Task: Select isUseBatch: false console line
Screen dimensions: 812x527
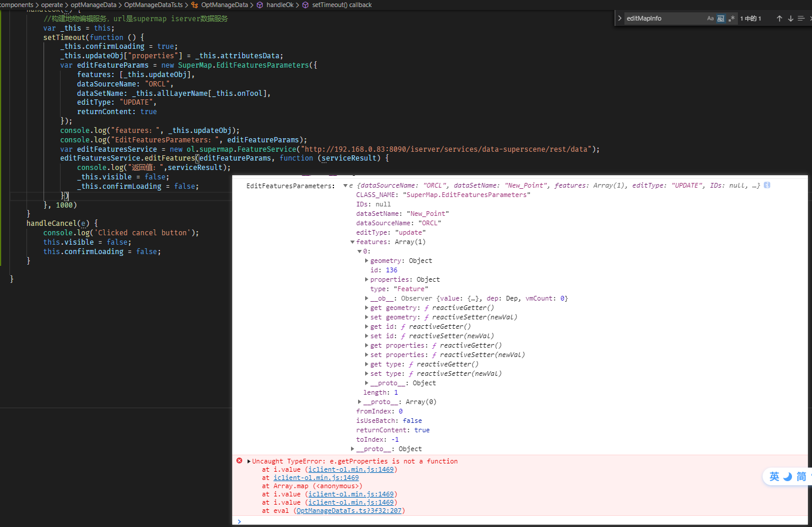Action: click(x=389, y=421)
